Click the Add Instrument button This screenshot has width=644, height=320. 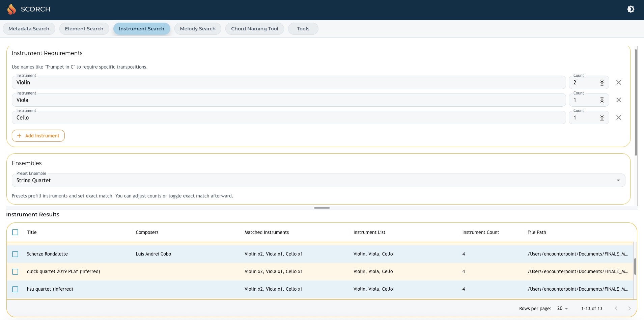coord(38,136)
